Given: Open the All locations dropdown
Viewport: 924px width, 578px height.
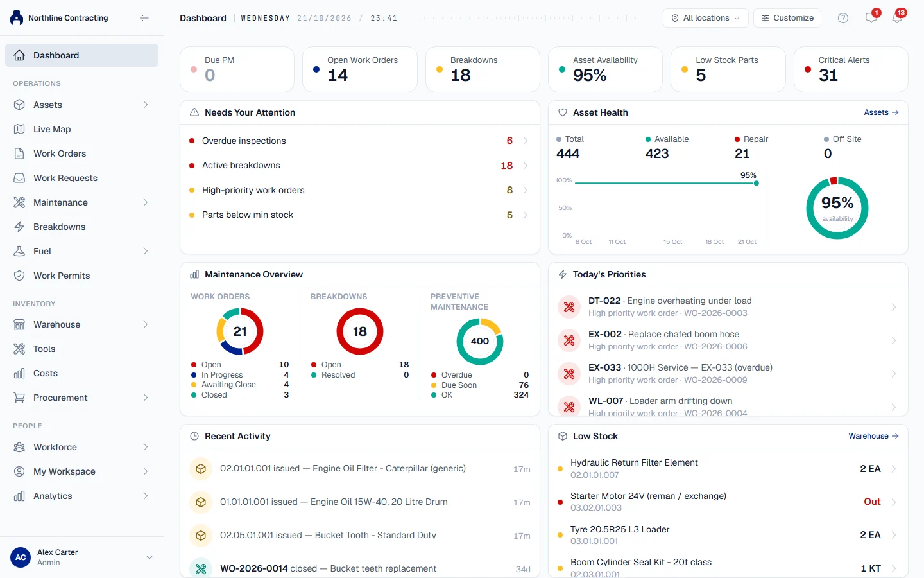Looking at the screenshot, I should (x=705, y=18).
